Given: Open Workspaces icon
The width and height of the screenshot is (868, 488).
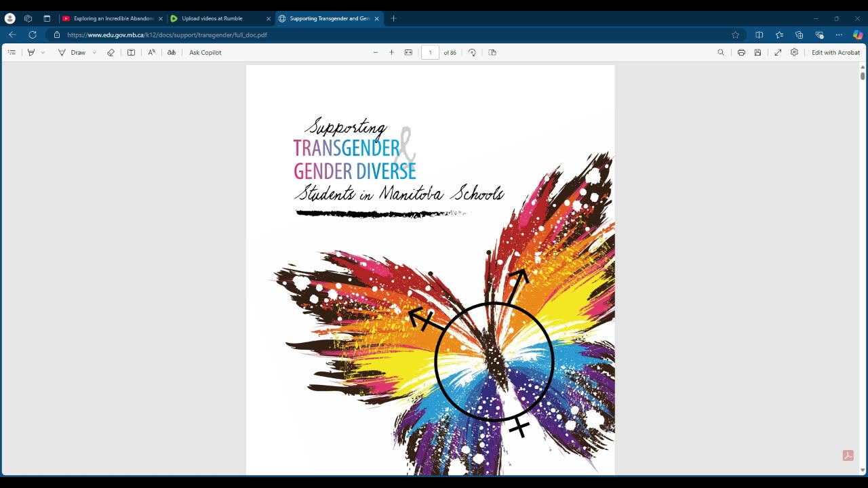Looking at the screenshot, I should tap(28, 18).
